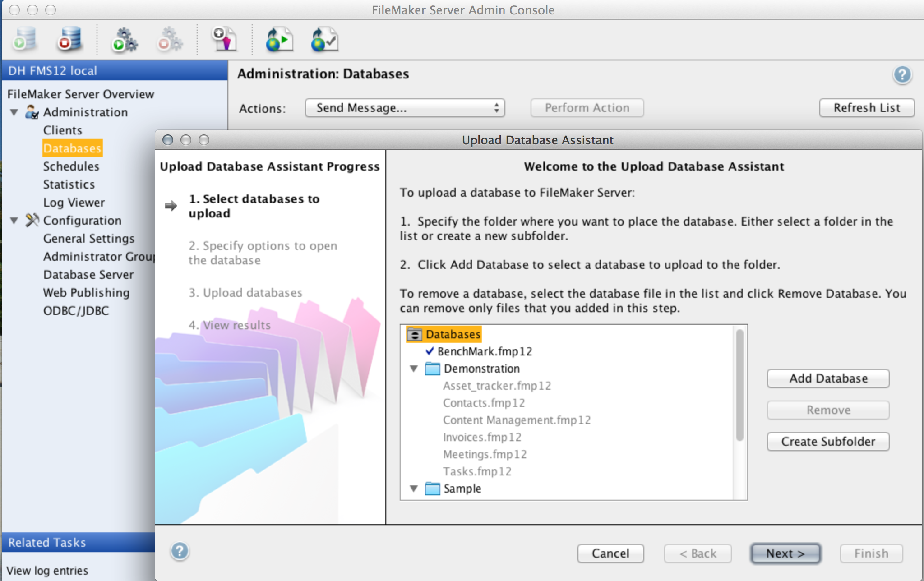924x581 pixels.
Task: Open the Actions dropdown showing Send Message
Action: click(405, 108)
